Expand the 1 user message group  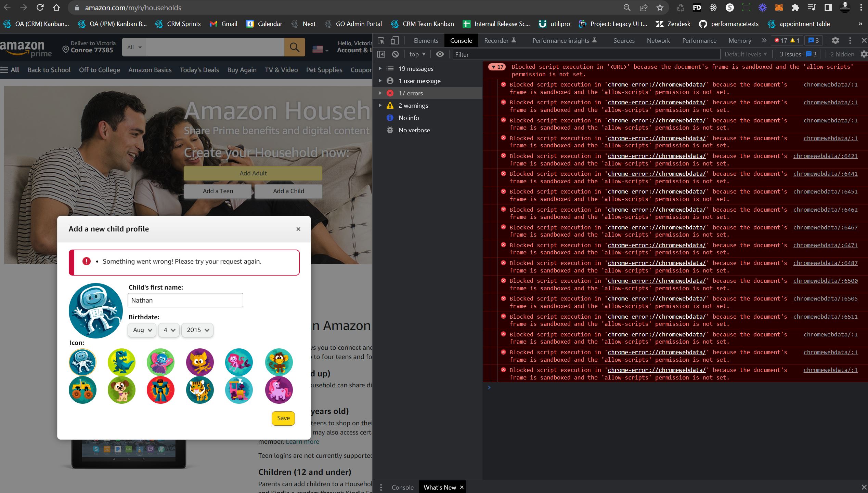tap(380, 81)
